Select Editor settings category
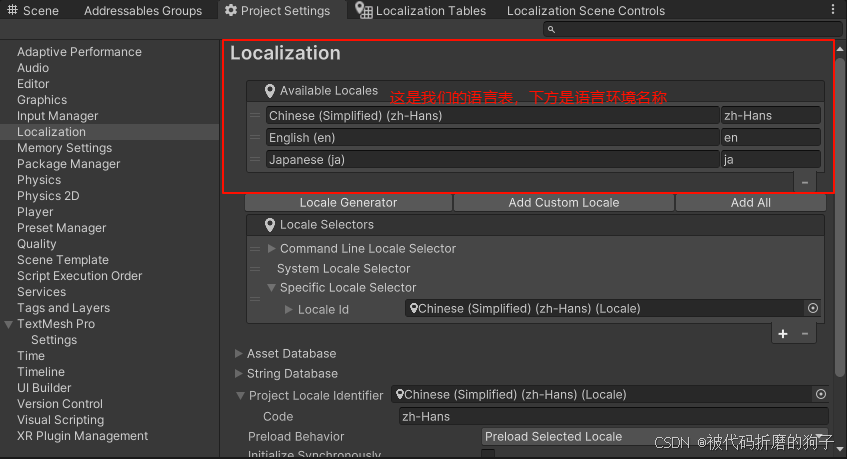This screenshot has height=459, width=847. point(33,84)
